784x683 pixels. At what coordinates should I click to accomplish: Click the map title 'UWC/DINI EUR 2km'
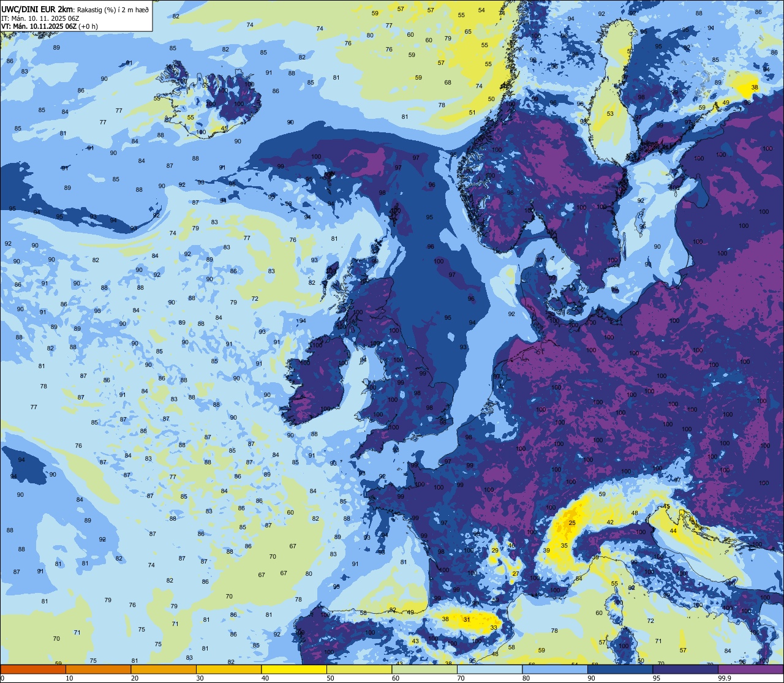(37, 9)
